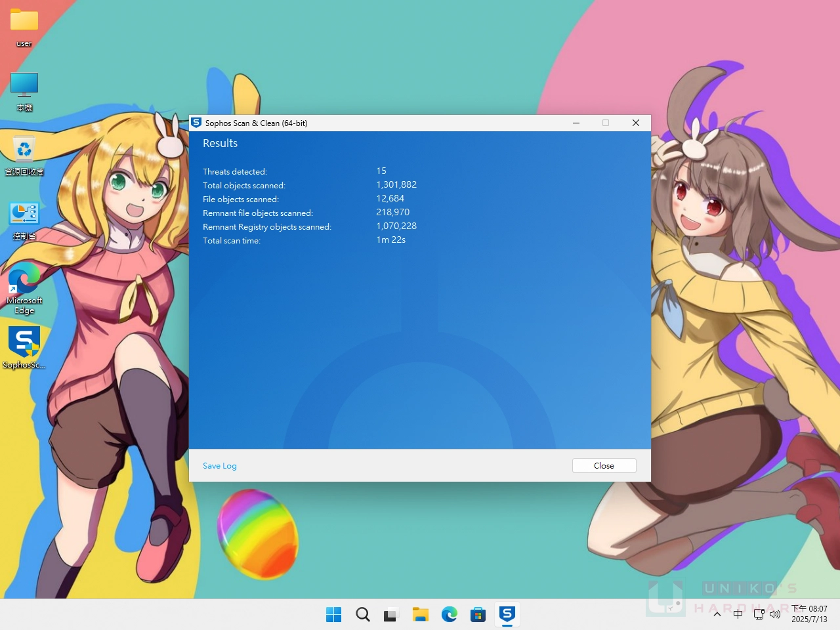Click the value 1,070,228

click(396, 226)
